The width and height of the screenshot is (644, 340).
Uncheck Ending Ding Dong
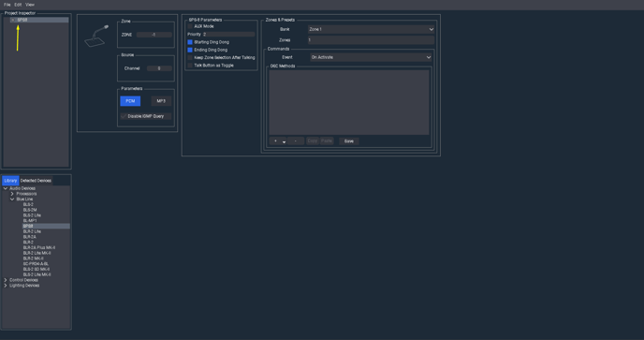point(190,50)
